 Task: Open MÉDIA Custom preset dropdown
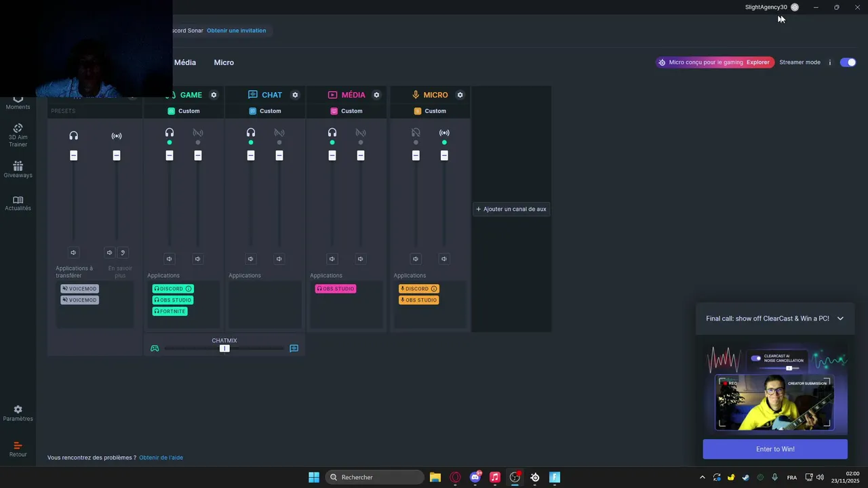(x=347, y=111)
